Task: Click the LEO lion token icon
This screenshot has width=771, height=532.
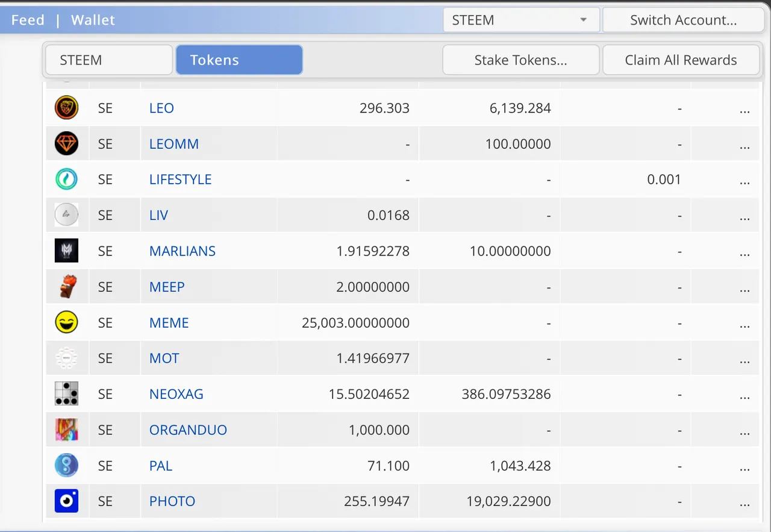Action: [x=66, y=108]
